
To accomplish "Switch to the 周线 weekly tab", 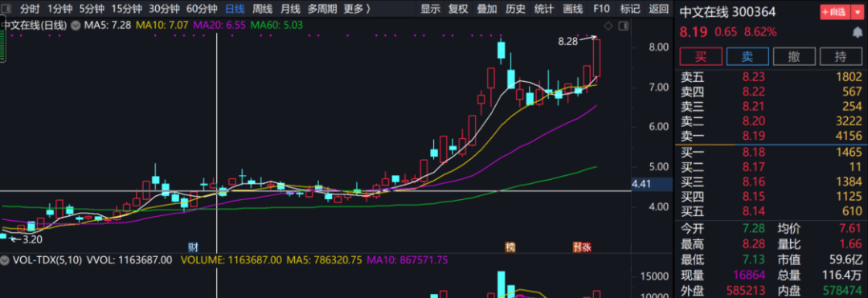I will [x=262, y=9].
